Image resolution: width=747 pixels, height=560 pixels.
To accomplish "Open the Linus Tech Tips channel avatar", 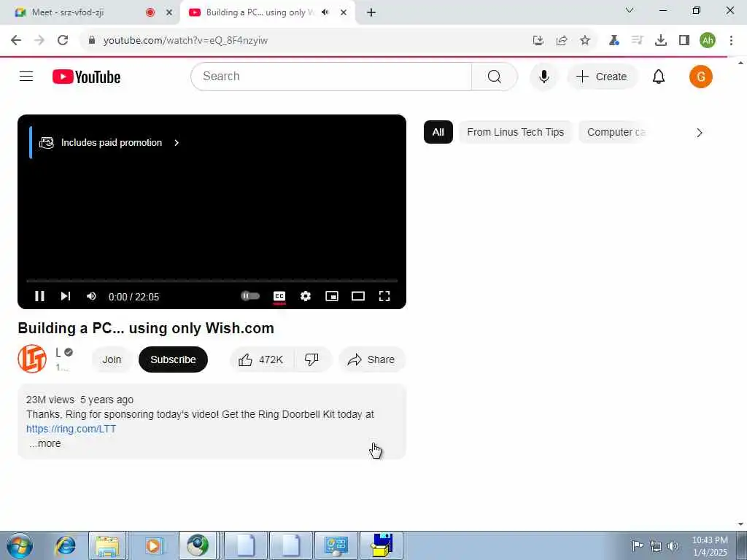I will [32, 359].
